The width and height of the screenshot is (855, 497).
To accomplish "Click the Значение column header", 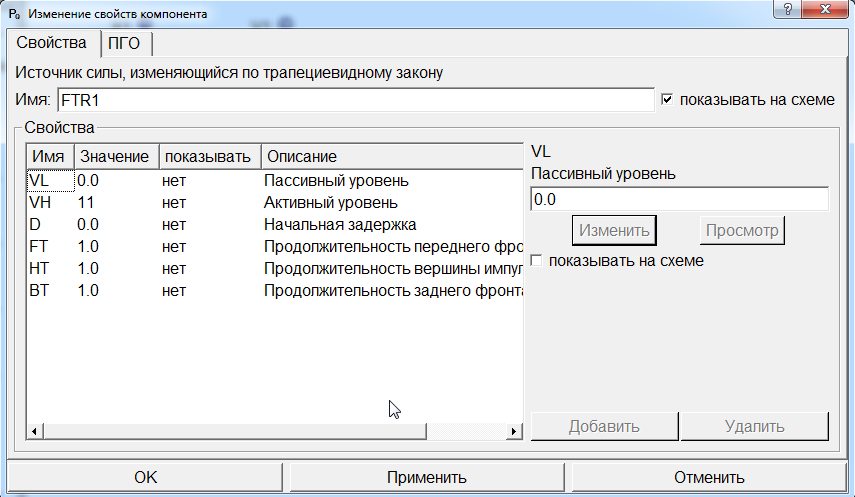I will click(x=116, y=157).
